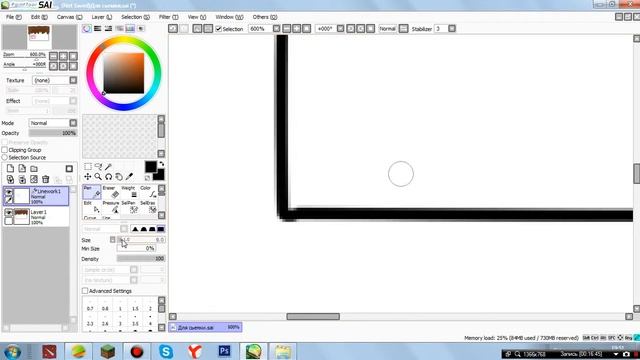Select the Selection Source radio button
This screenshot has width=640, height=360.
(5, 157)
